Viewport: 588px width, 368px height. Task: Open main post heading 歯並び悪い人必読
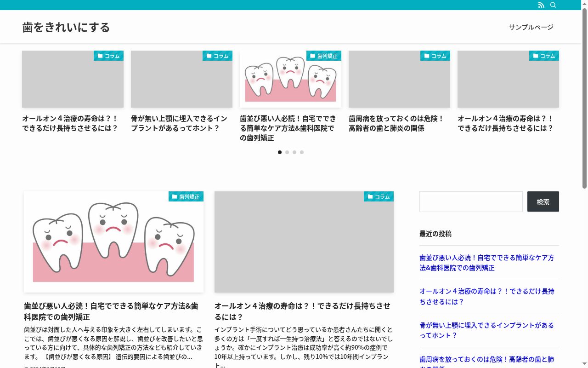pos(111,311)
